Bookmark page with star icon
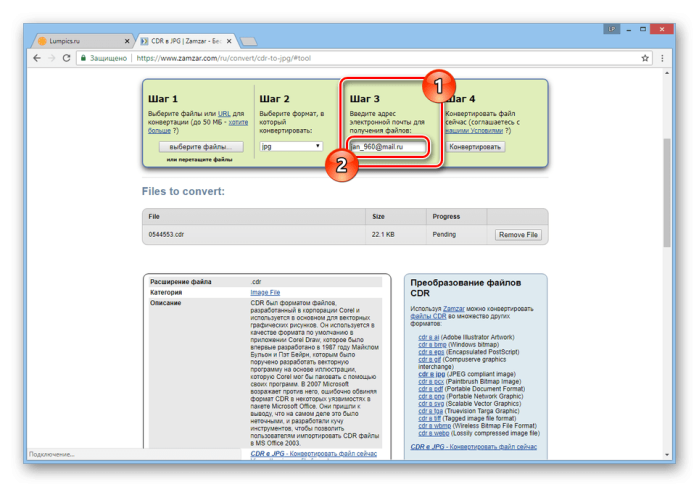Viewport: 699px width, 487px height. pos(645,58)
